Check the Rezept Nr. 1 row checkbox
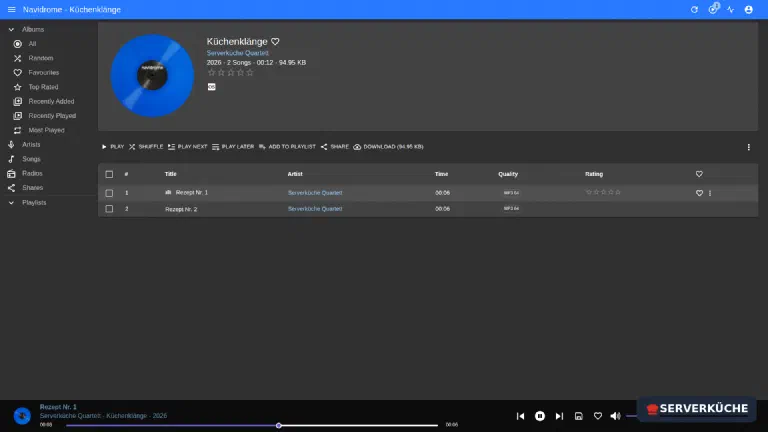 point(109,193)
